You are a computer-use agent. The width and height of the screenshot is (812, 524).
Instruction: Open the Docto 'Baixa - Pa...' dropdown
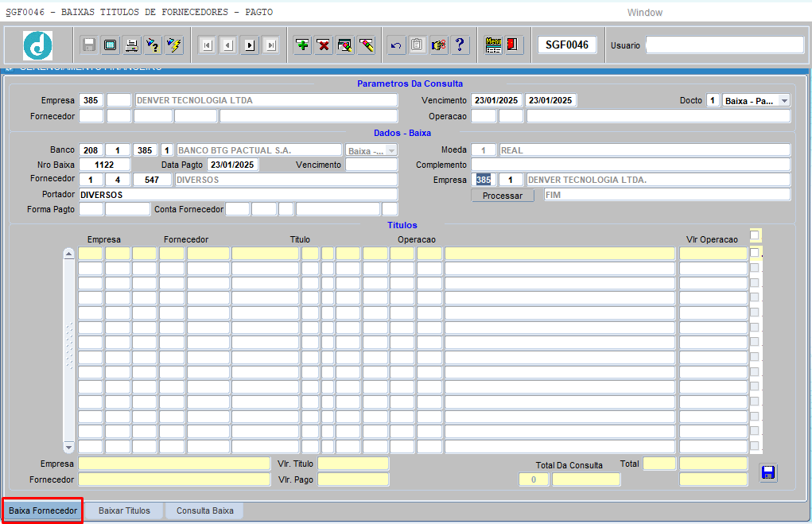click(x=784, y=101)
